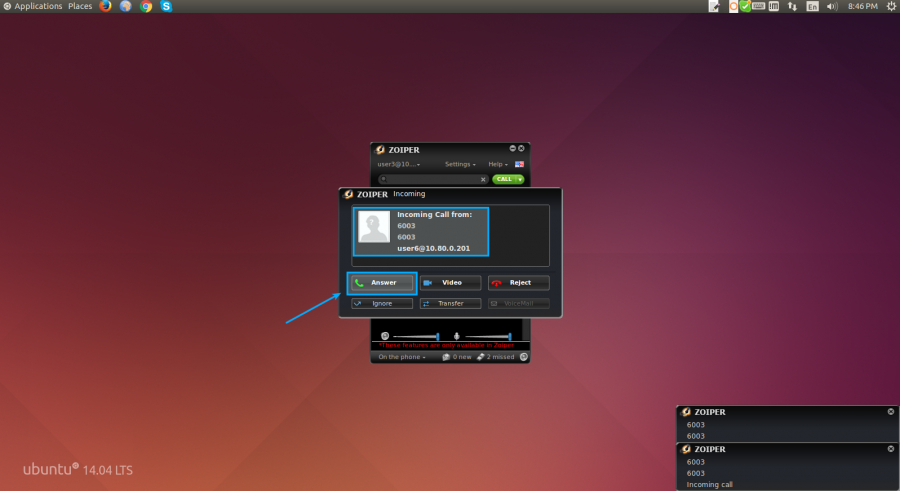
Task: Open the system gear session menu
Action: pos(891,6)
